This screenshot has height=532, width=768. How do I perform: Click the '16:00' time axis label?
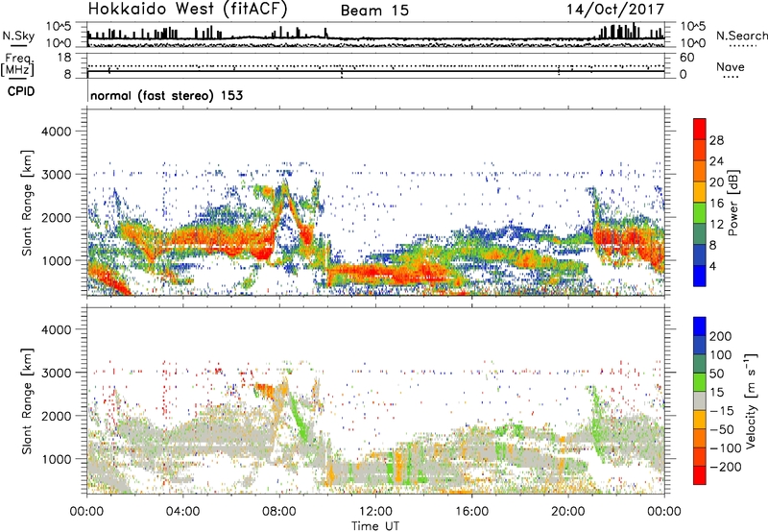[x=471, y=512]
